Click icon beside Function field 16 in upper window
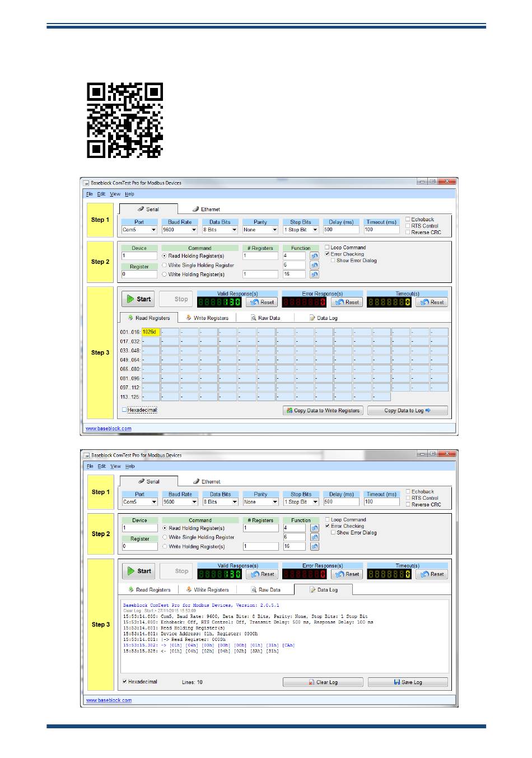532x758 pixels. (x=314, y=275)
